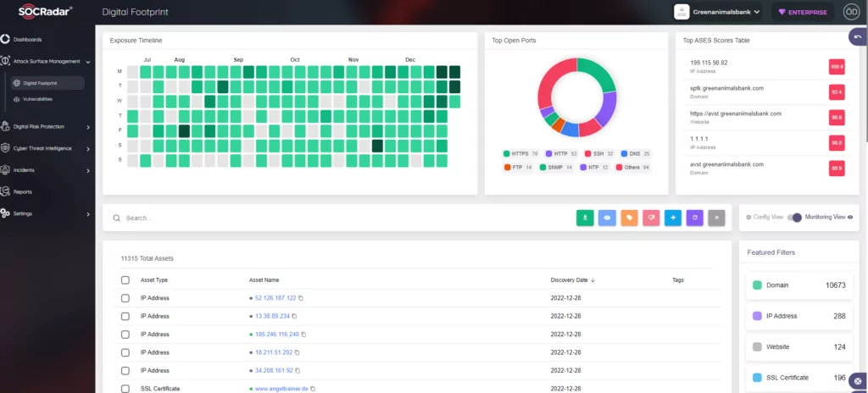
Task: Filter by SSL Certificate 196
Action: tap(798, 378)
